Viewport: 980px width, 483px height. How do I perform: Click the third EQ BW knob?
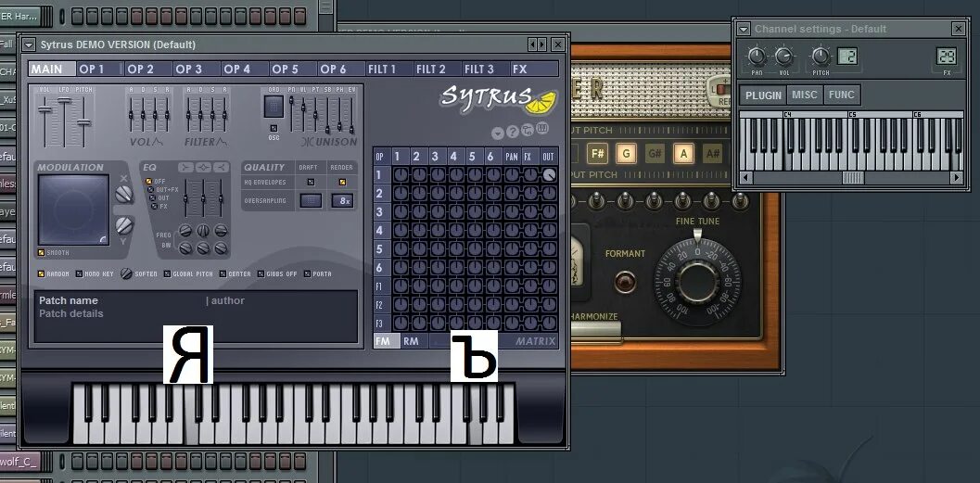(x=221, y=248)
